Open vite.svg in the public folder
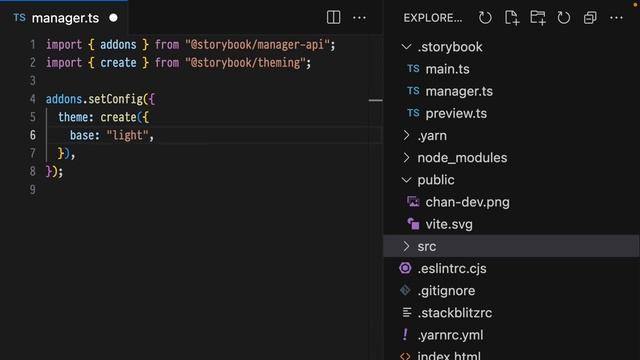The image size is (640, 360). pos(449,224)
